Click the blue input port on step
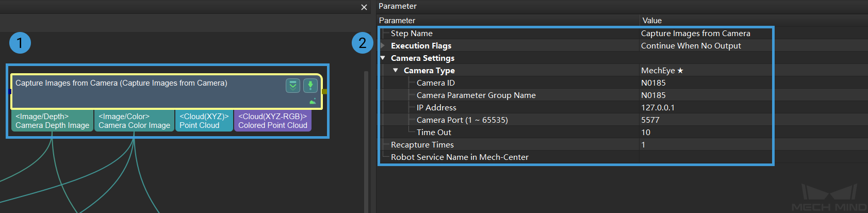868x213 pixels. (x=10, y=92)
